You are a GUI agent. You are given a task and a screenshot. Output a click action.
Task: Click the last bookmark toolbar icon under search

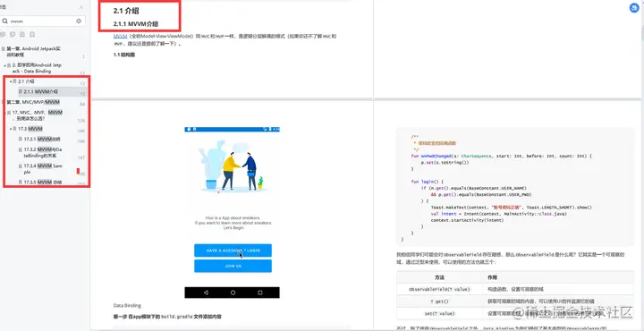tap(32, 35)
